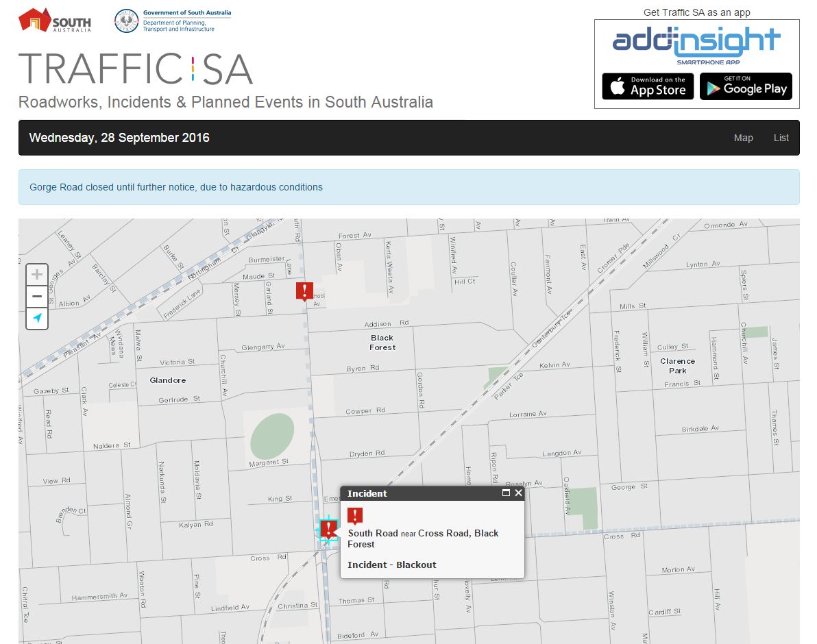
Task: Click the Glengarry Av label
Action: click(x=263, y=347)
